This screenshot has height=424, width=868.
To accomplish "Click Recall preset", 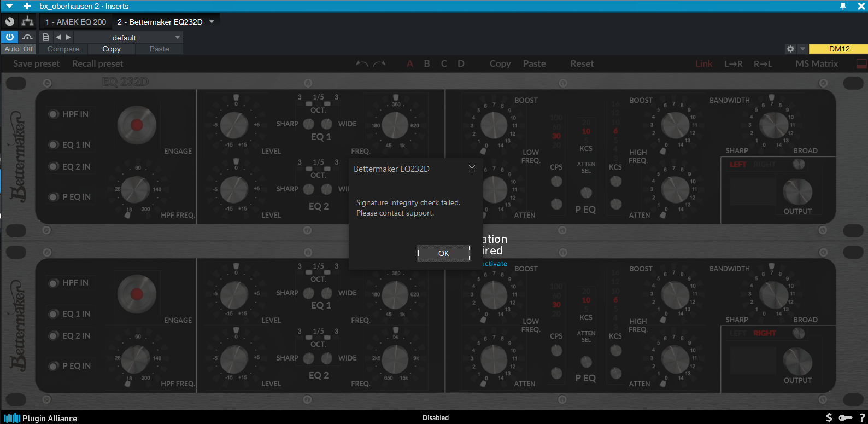I will 98,63.
